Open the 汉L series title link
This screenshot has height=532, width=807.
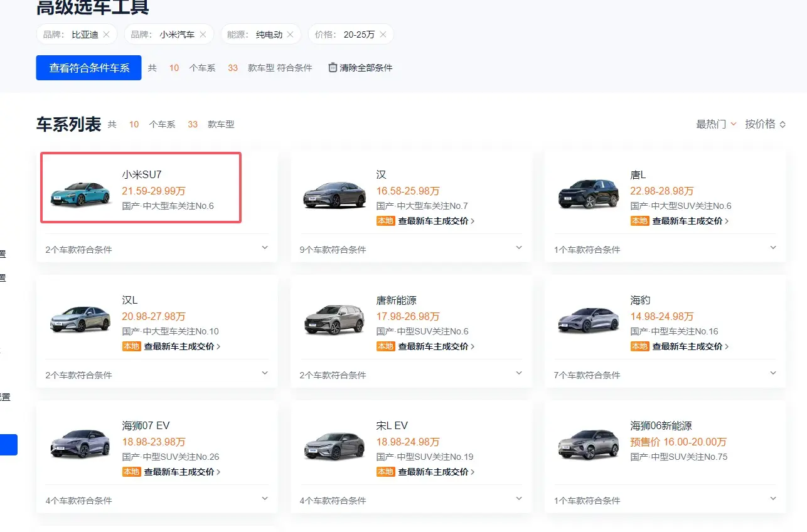click(129, 301)
